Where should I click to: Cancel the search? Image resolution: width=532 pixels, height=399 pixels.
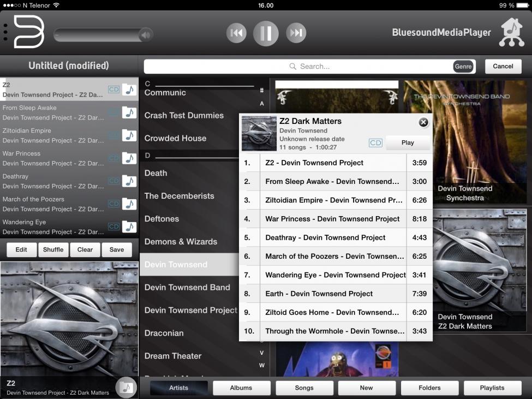503,66
